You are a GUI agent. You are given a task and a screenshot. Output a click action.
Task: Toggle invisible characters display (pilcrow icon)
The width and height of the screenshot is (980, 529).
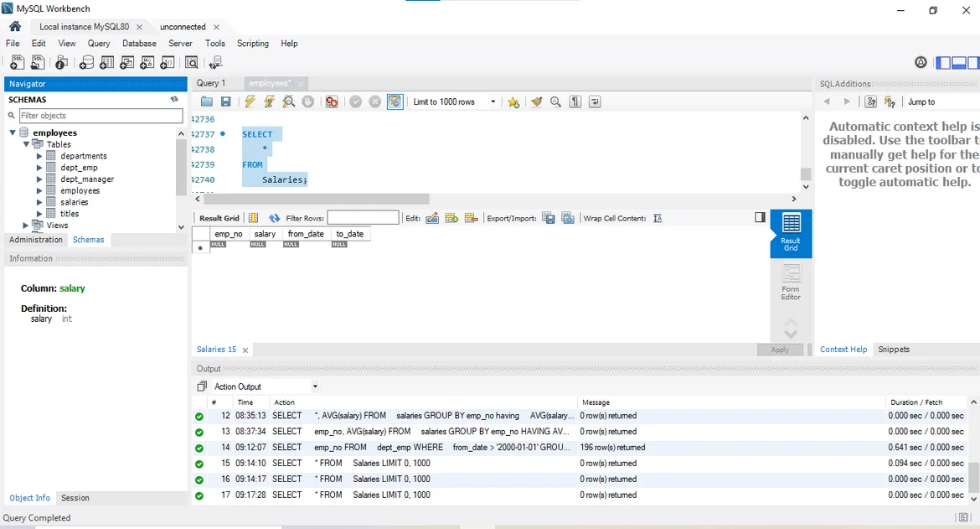[x=575, y=101]
